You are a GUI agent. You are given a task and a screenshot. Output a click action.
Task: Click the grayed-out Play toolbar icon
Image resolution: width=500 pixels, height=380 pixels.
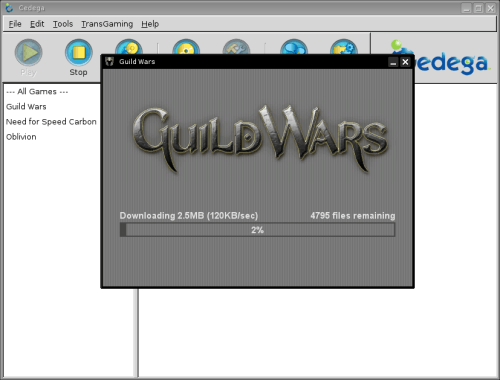tap(28, 57)
